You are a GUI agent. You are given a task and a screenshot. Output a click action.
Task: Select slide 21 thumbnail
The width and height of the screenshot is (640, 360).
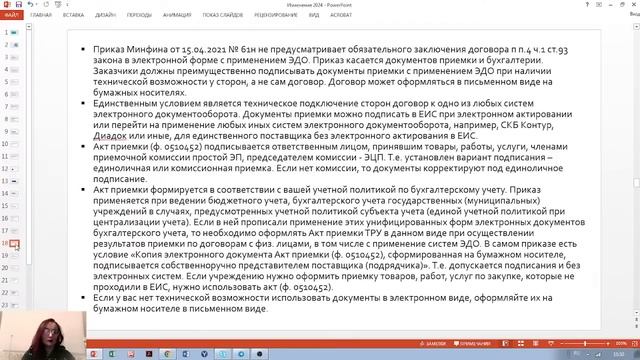[x=14, y=280]
